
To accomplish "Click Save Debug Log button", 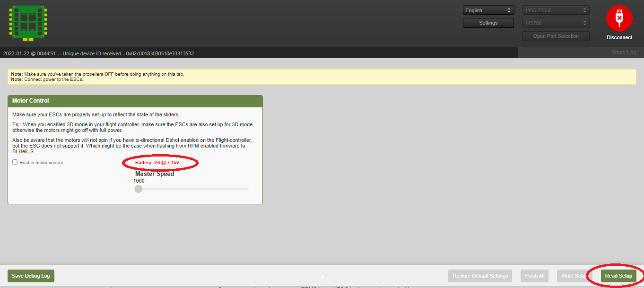I will tap(31, 276).
